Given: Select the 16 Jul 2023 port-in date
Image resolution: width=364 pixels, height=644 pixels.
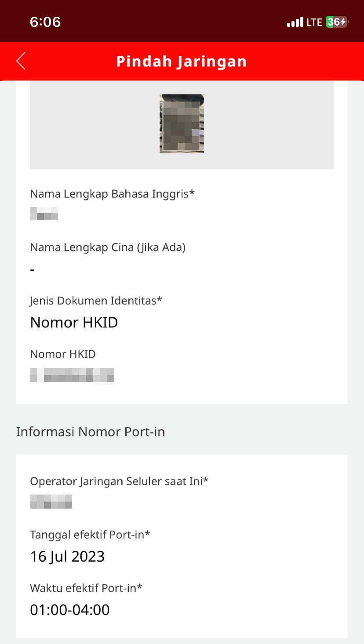Looking at the screenshot, I should point(67,557).
